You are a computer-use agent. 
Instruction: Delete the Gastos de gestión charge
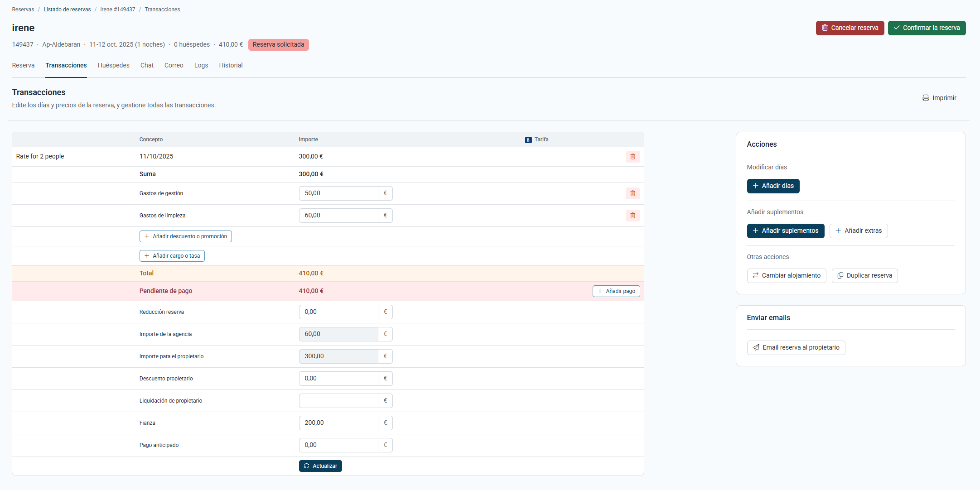coord(632,193)
